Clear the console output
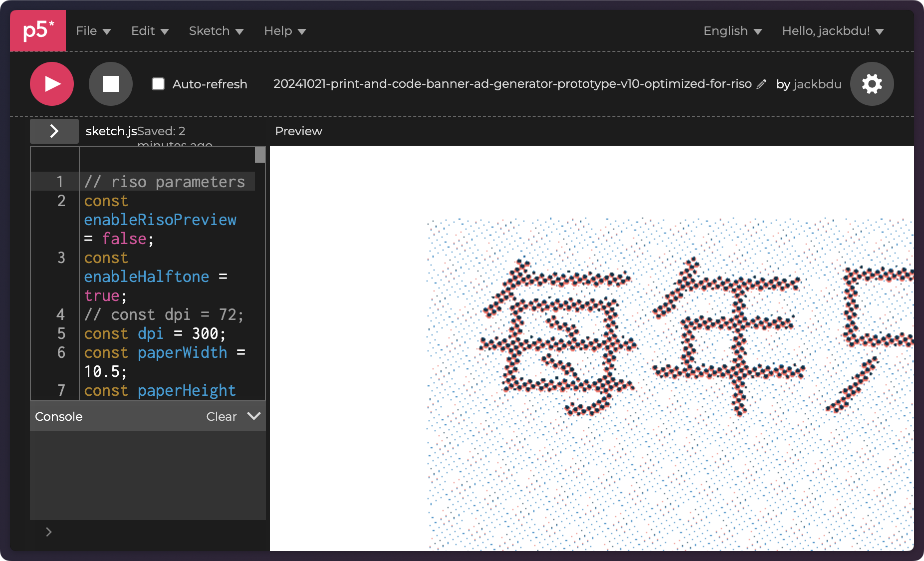The width and height of the screenshot is (924, 561). pos(221,417)
